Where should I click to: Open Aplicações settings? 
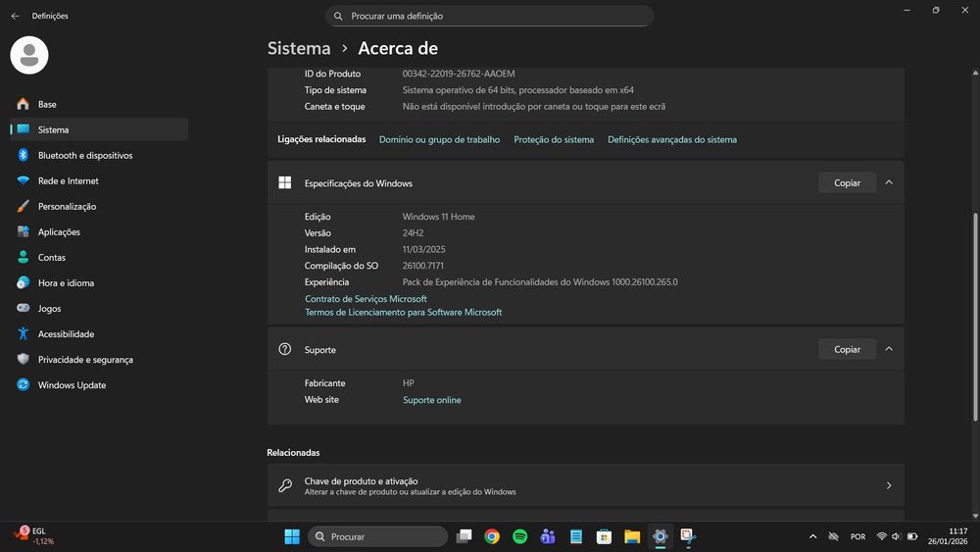coord(99,232)
